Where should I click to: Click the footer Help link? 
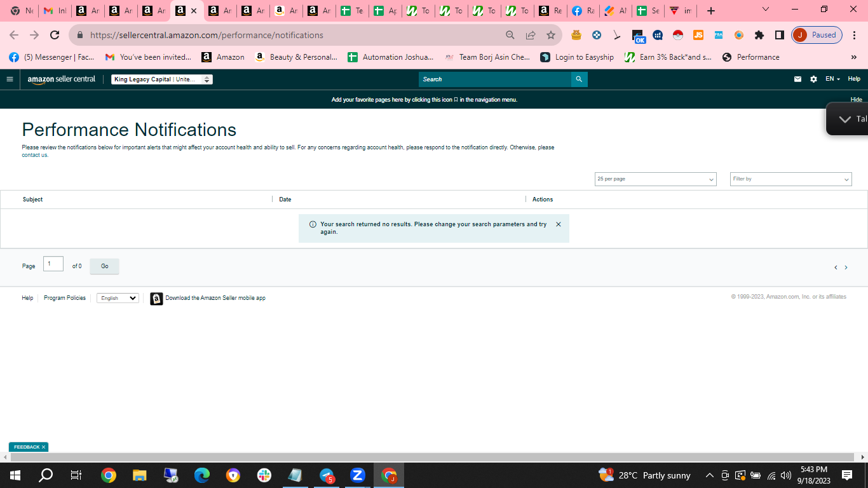pos(27,298)
